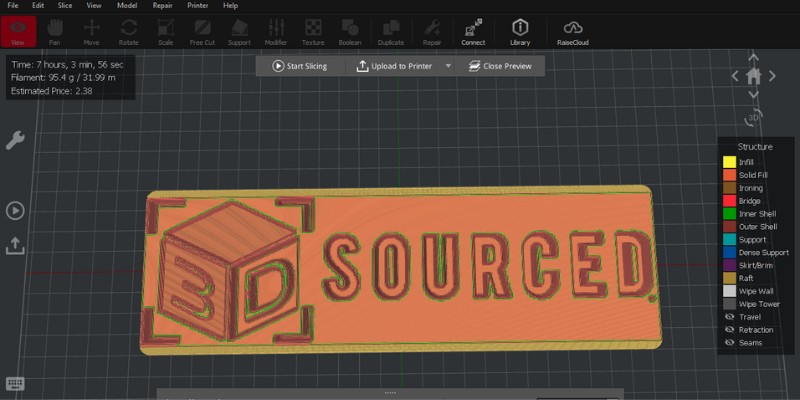Toggle the 3D view mode icon

coord(754,117)
